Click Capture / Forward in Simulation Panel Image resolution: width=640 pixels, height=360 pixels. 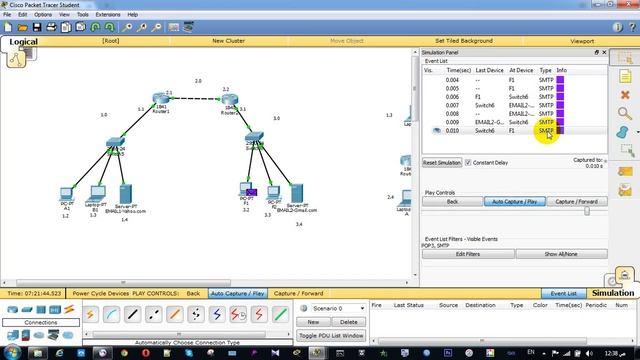[576, 202]
